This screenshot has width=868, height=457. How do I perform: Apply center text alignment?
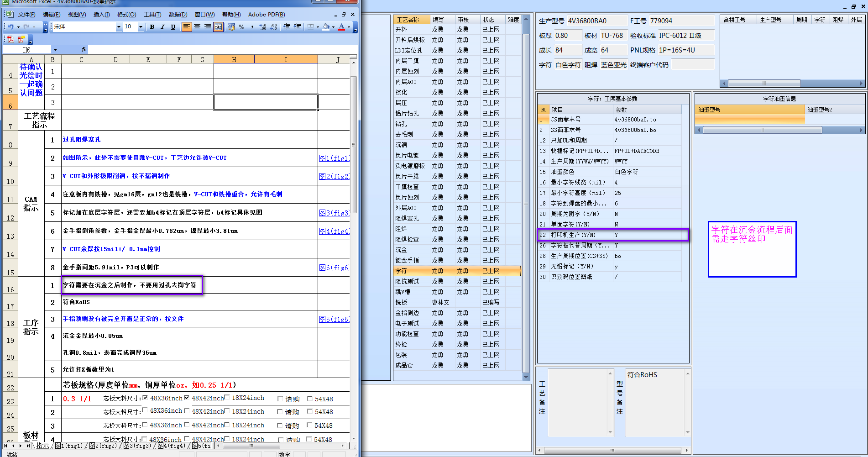197,27
